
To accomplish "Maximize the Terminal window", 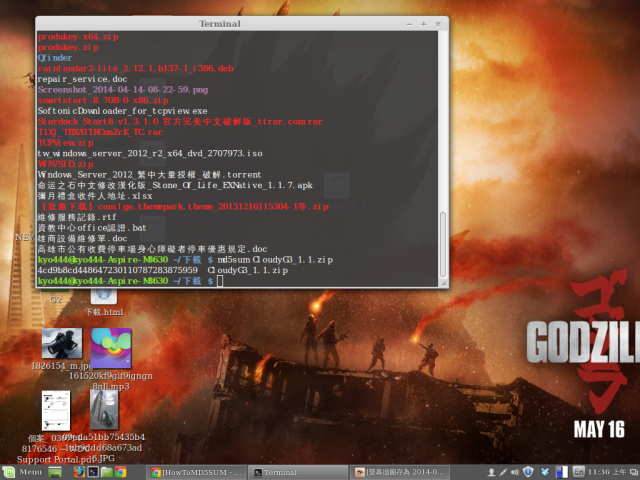I will pyautogui.click(x=424, y=24).
